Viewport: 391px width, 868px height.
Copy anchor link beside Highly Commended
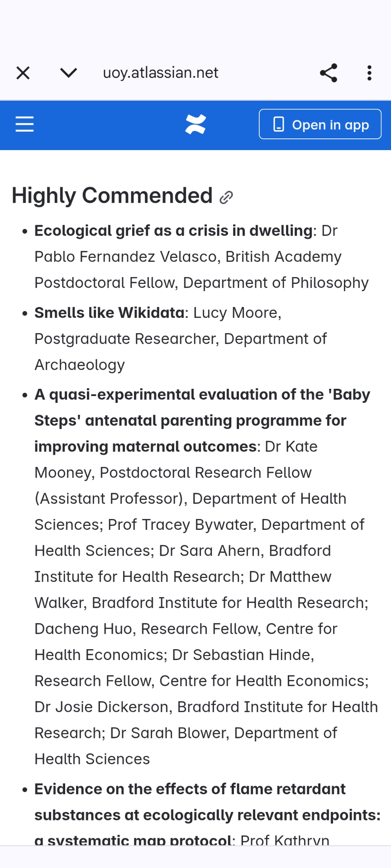(x=226, y=197)
